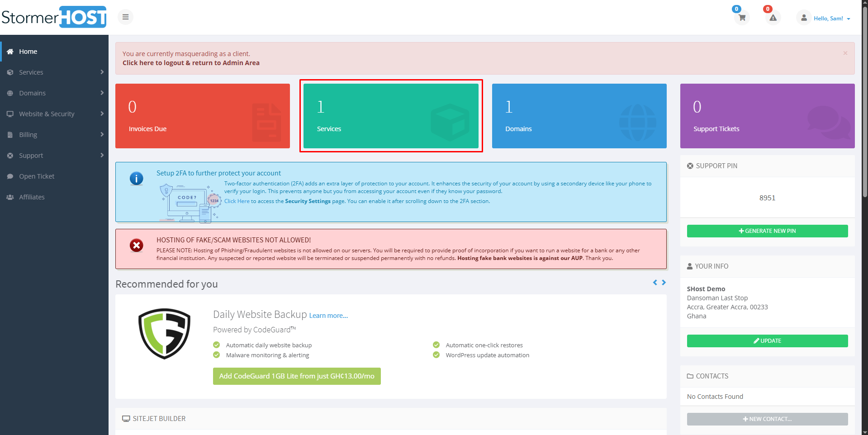Open Learn more about Daily Website Backup
This screenshot has width=868, height=435.
click(x=328, y=316)
